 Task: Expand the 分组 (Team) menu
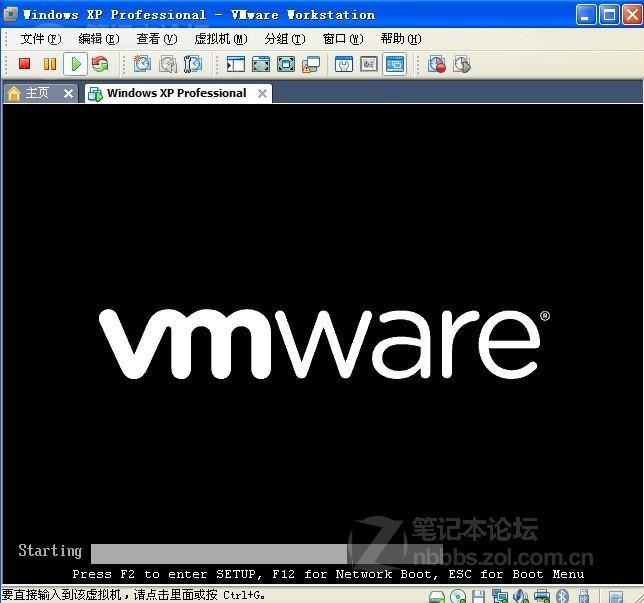[x=285, y=39]
